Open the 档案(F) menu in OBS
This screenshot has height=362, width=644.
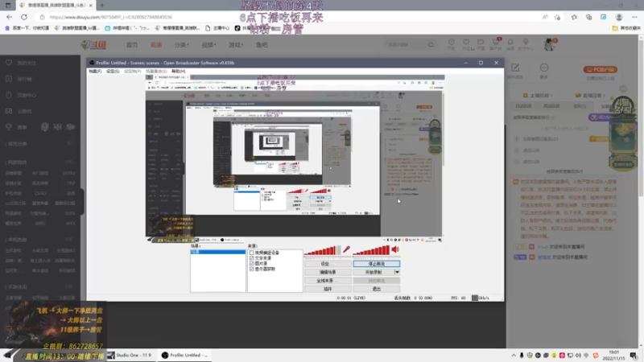(95, 72)
